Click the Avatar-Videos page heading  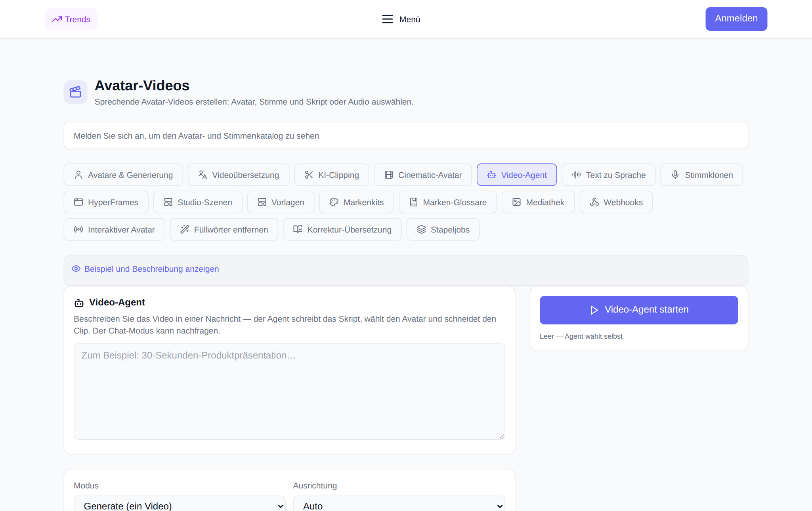(x=142, y=86)
